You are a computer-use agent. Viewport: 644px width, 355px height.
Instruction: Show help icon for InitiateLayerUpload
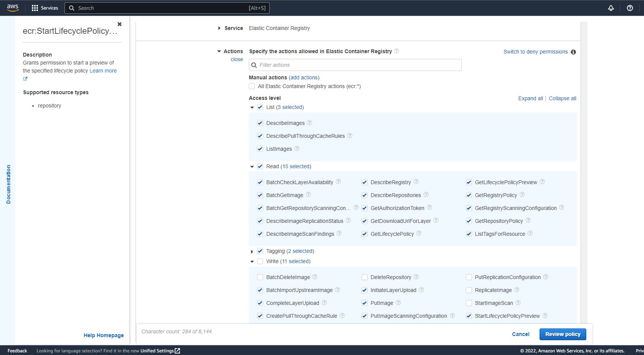tap(421, 290)
